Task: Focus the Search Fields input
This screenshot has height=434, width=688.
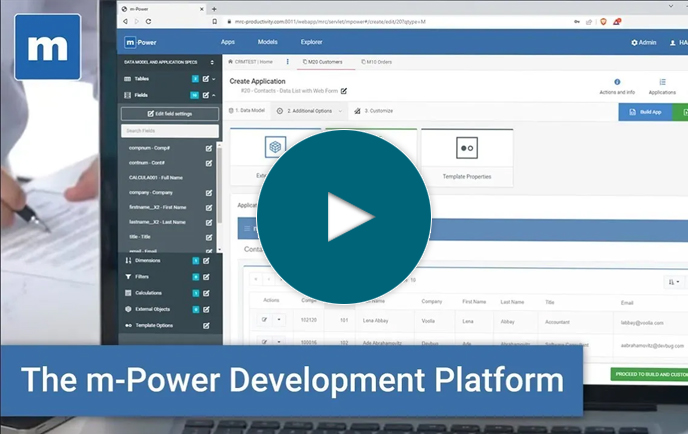Action: coord(170,131)
